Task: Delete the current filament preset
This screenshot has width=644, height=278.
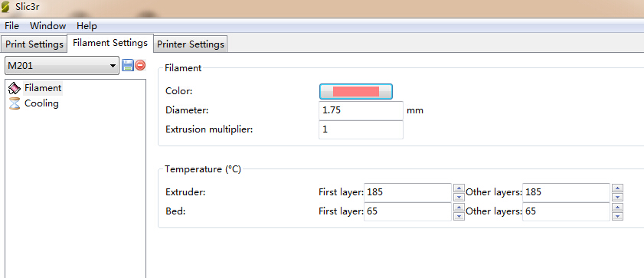Action: tap(140, 65)
